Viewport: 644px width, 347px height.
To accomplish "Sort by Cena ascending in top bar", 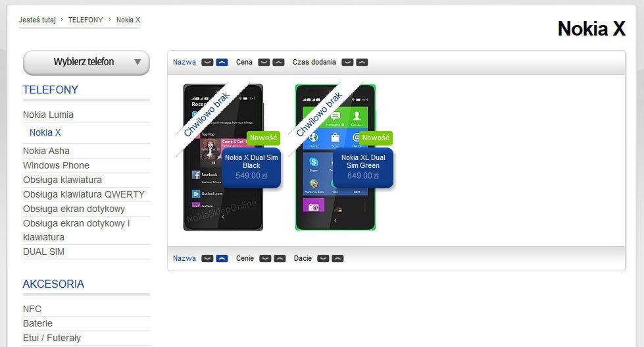I will [x=278, y=63].
